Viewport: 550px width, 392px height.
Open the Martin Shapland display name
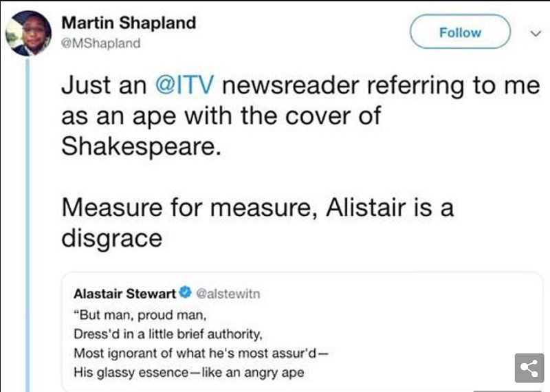(129, 23)
